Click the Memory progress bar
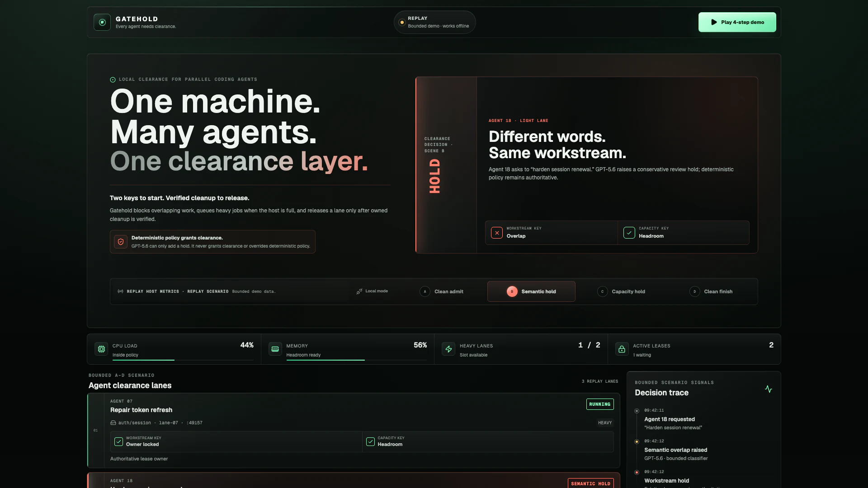Screen dimensions: 868x488 (x=356, y=360)
